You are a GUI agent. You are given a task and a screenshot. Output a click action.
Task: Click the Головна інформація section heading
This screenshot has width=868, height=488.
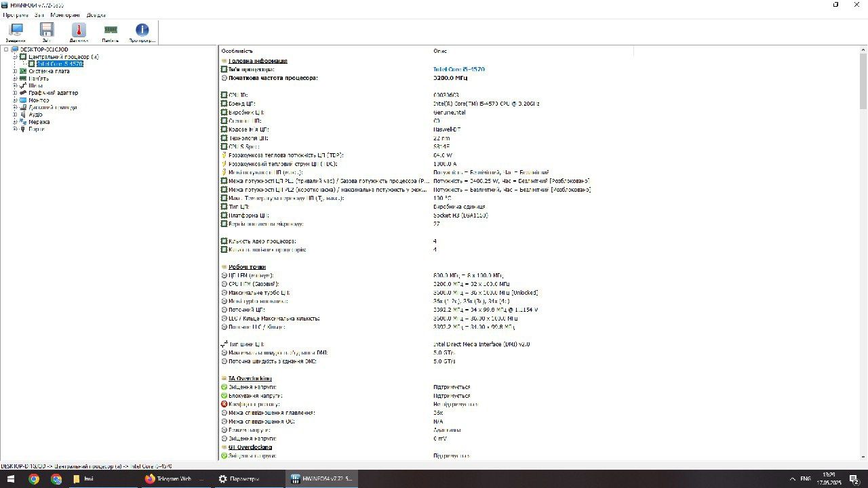[258, 61]
